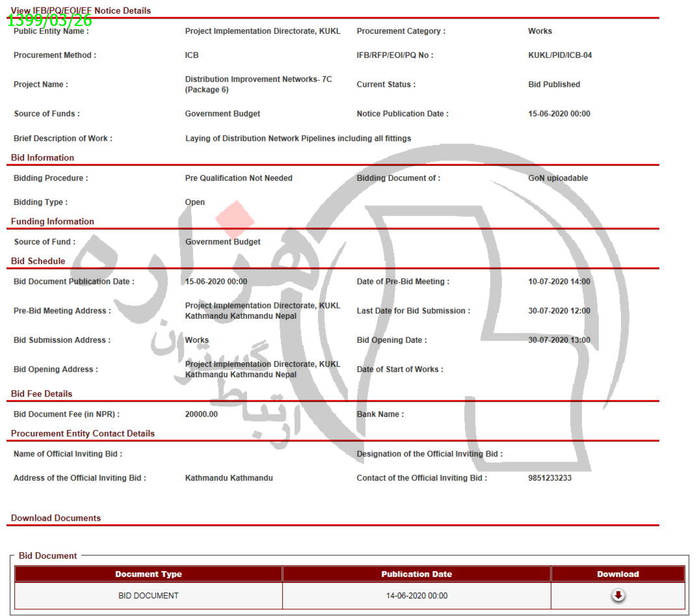Click the pre-bid meeting date 10-07-2020 14:00
Screen dimensions: 699x616
click(559, 282)
